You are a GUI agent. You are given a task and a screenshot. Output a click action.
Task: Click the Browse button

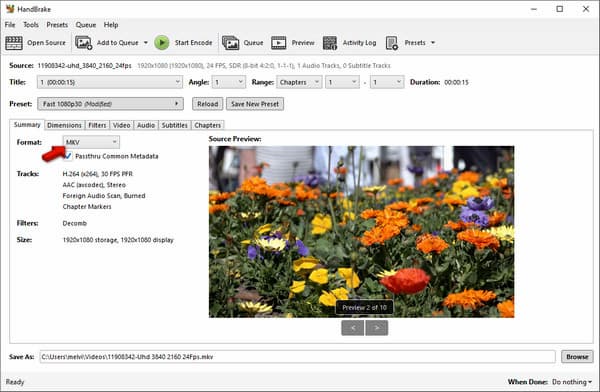click(577, 357)
